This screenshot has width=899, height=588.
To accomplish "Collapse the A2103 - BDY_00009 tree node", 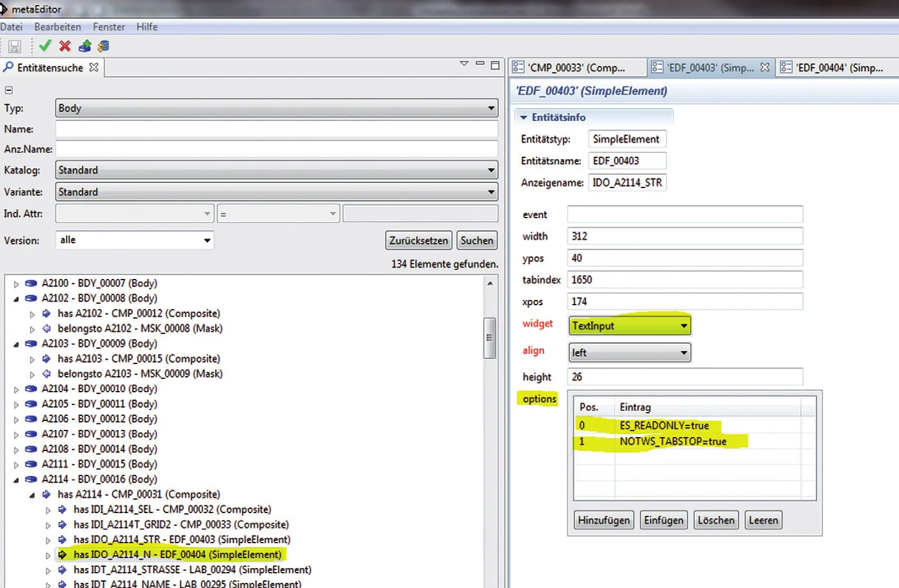I will 16,344.
